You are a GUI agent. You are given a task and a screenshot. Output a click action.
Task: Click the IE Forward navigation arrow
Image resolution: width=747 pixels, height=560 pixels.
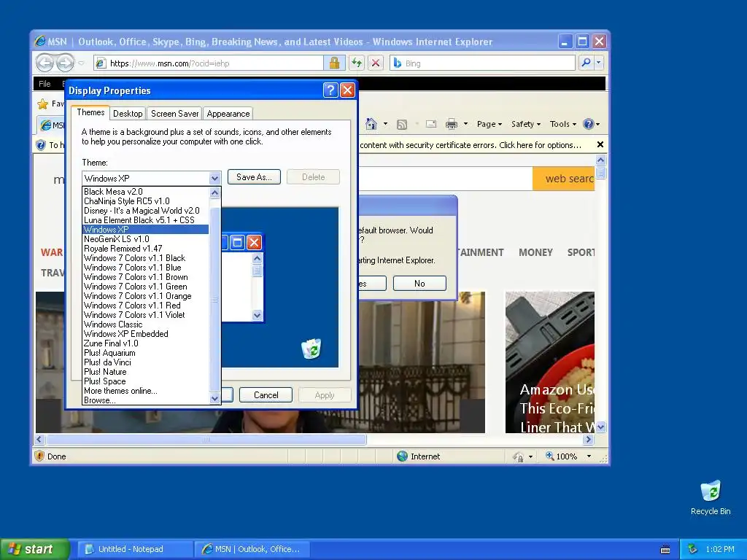point(65,63)
